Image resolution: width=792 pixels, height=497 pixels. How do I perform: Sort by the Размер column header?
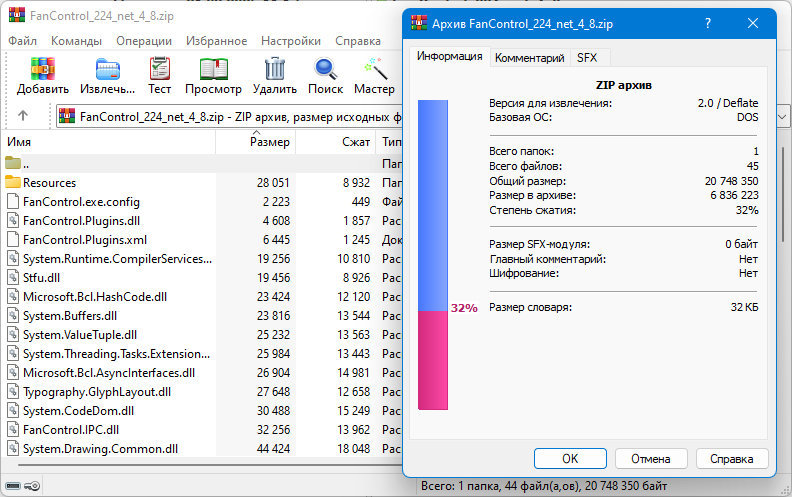256,142
